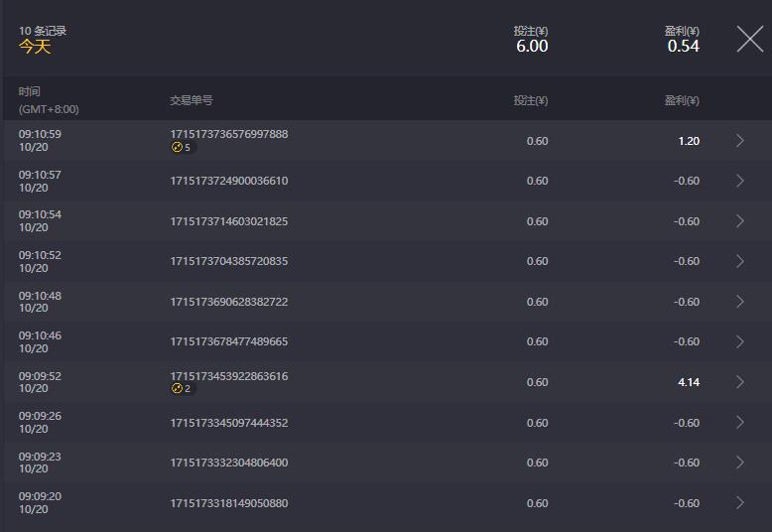Open free spins icon with 2
The width and height of the screenshot is (772, 532).
tap(183, 388)
